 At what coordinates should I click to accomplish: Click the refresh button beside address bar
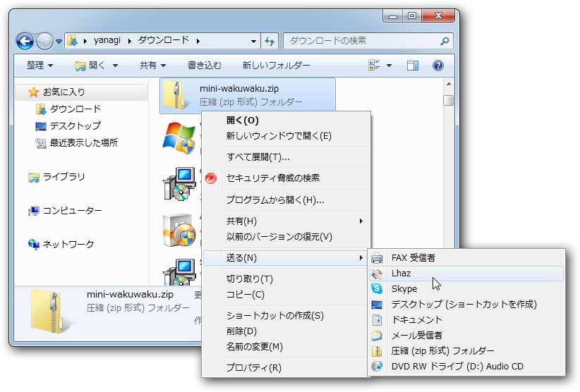(x=270, y=41)
